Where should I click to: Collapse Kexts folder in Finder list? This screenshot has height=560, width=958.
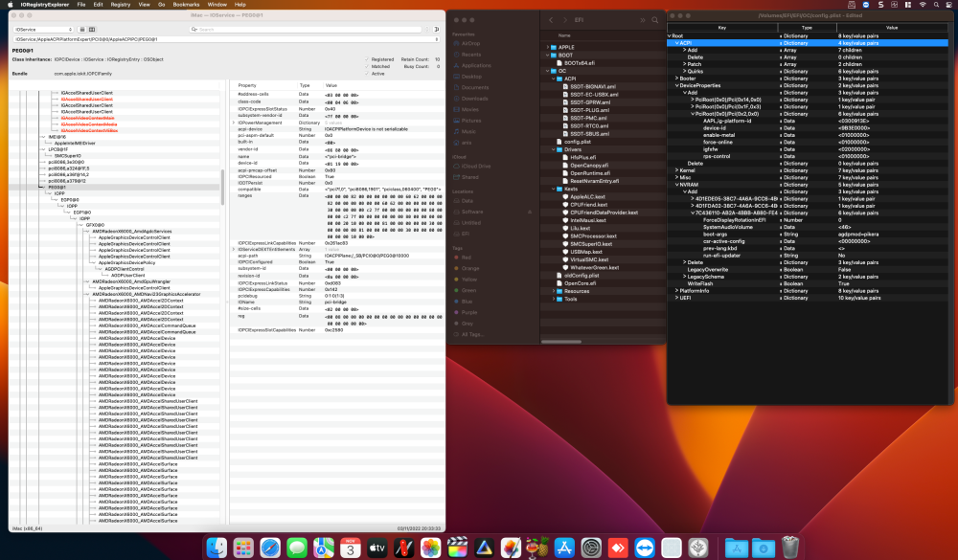554,189
